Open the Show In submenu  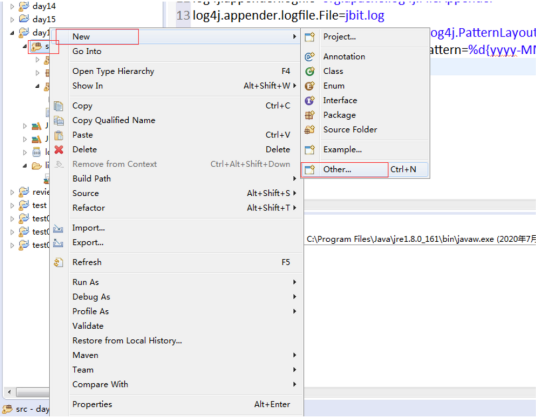[177, 86]
